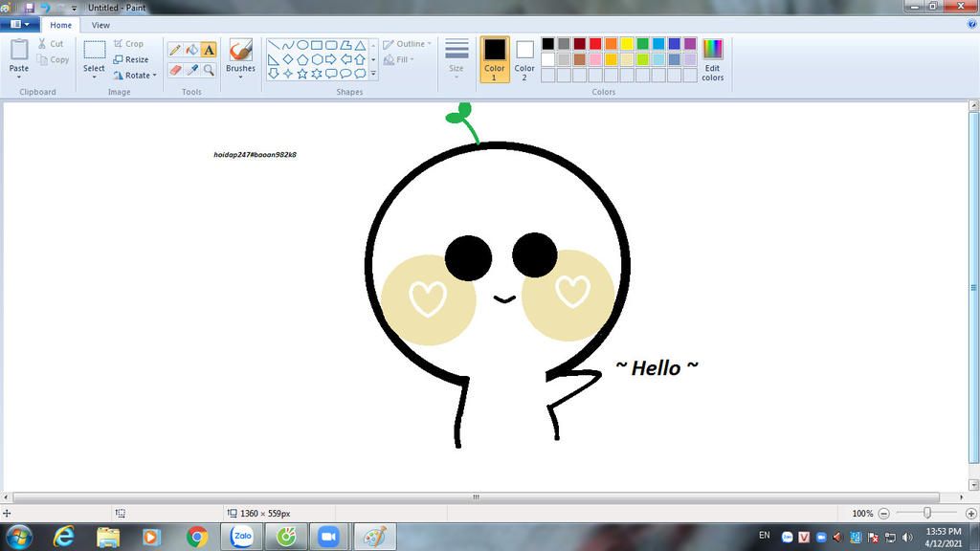Click the Cut button
This screenshot has width=980, height=551.
[x=51, y=44]
